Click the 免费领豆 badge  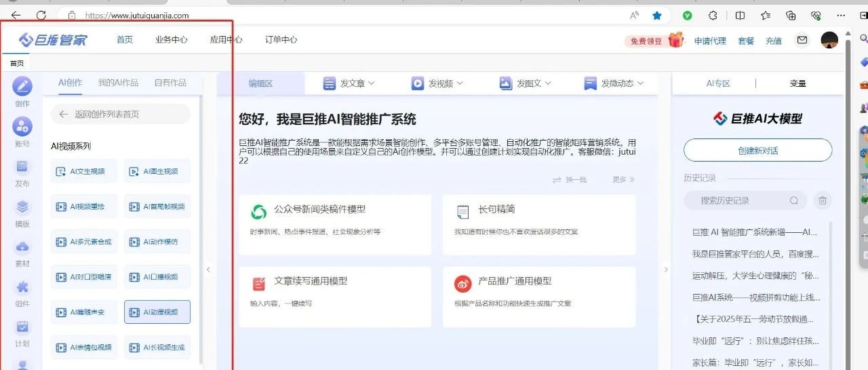coord(647,41)
